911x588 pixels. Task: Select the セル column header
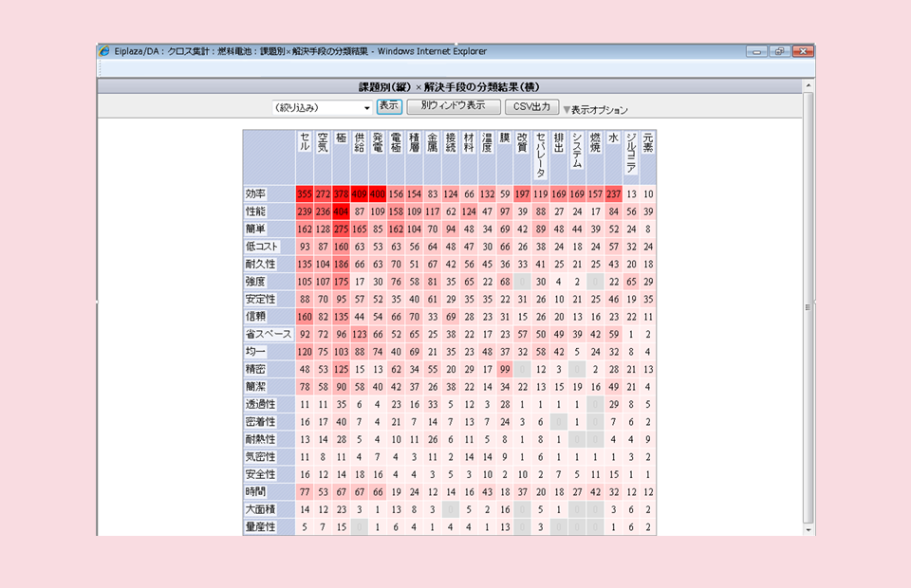[x=305, y=142]
